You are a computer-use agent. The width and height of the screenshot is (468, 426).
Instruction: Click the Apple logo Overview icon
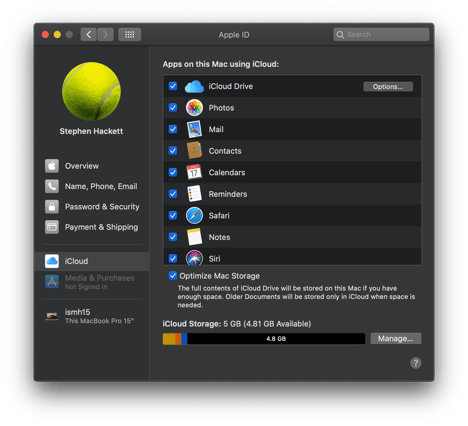(52, 166)
